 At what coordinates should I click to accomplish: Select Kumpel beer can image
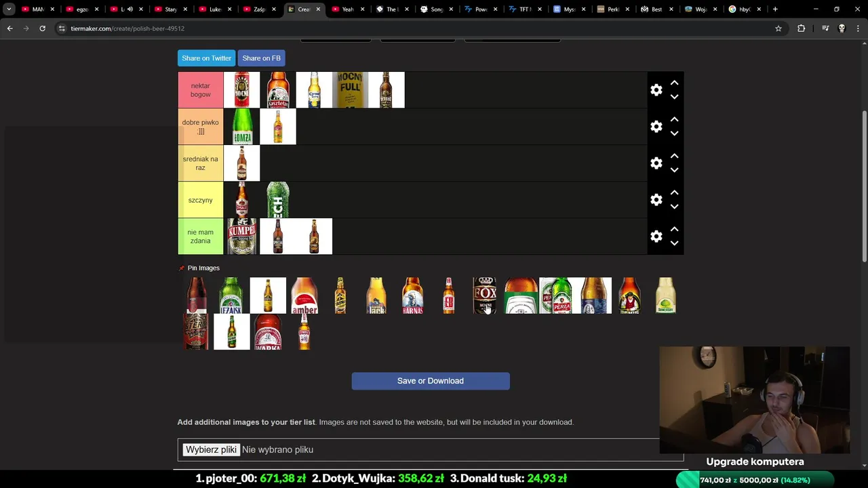pyautogui.click(x=241, y=237)
